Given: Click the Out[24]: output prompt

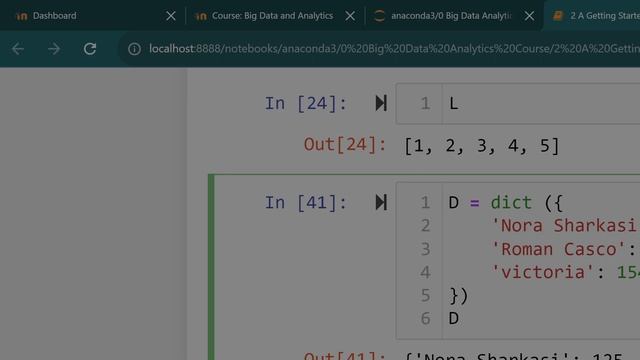Looking at the screenshot, I should [345, 144].
